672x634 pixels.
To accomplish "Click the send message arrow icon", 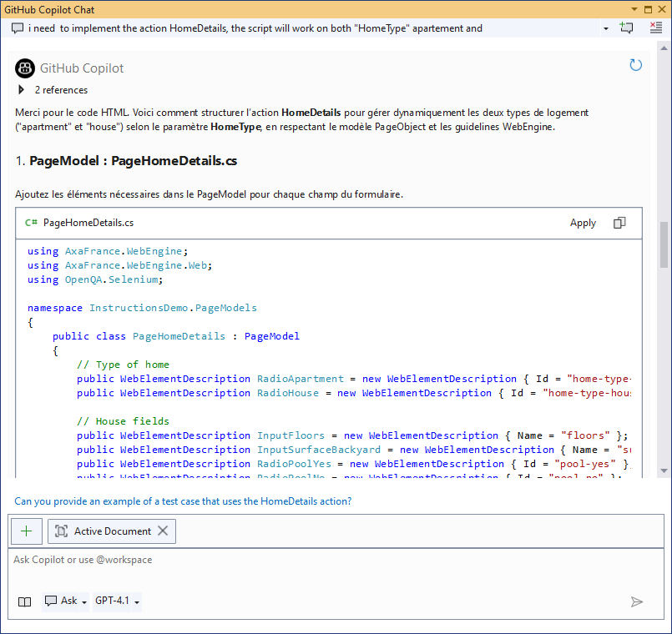I will [x=637, y=601].
